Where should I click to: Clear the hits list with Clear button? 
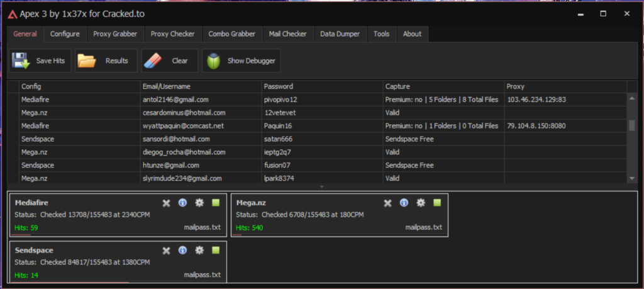pyautogui.click(x=169, y=61)
